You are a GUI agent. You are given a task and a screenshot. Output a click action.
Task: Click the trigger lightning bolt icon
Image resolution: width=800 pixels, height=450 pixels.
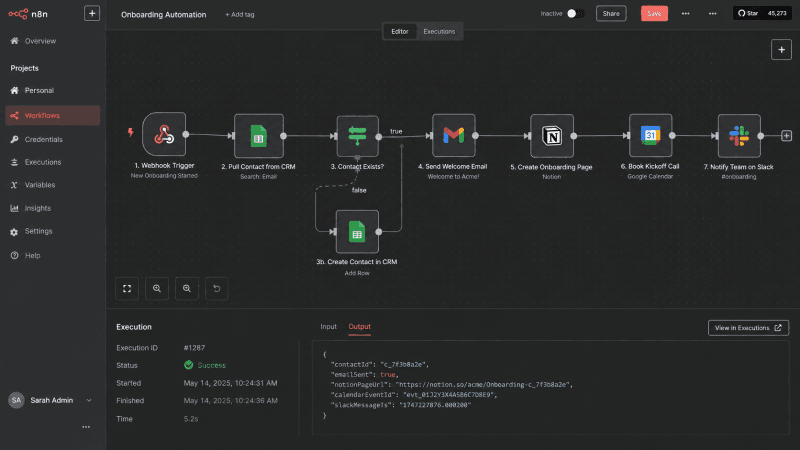click(131, 132)
